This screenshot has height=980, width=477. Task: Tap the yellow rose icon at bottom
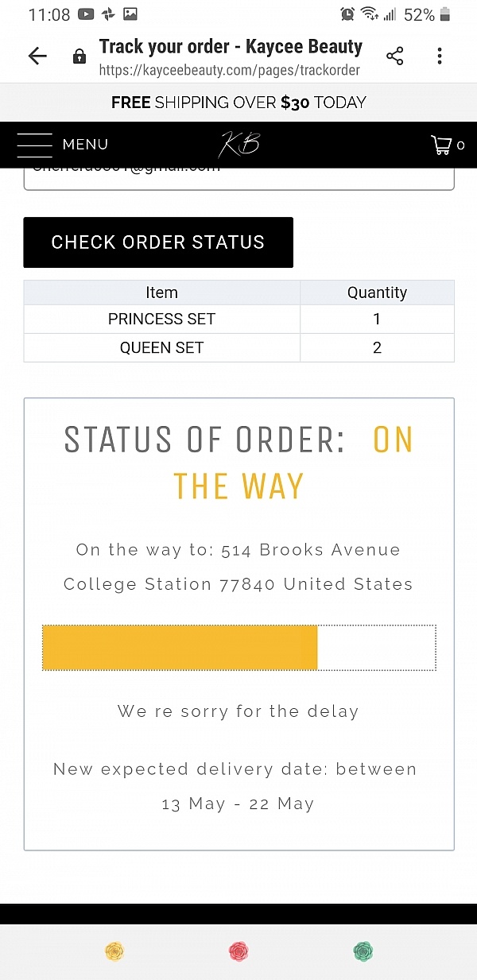tap(115, 951)
